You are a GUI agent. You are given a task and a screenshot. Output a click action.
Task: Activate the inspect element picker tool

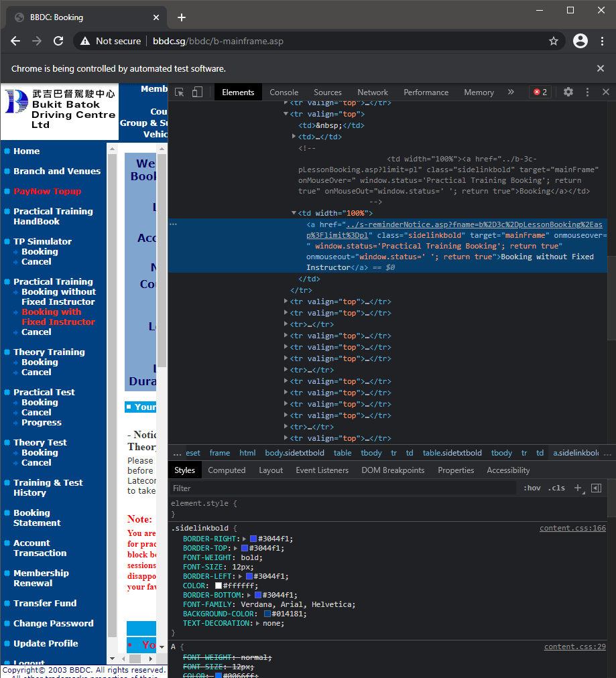(x=180, y=92)
